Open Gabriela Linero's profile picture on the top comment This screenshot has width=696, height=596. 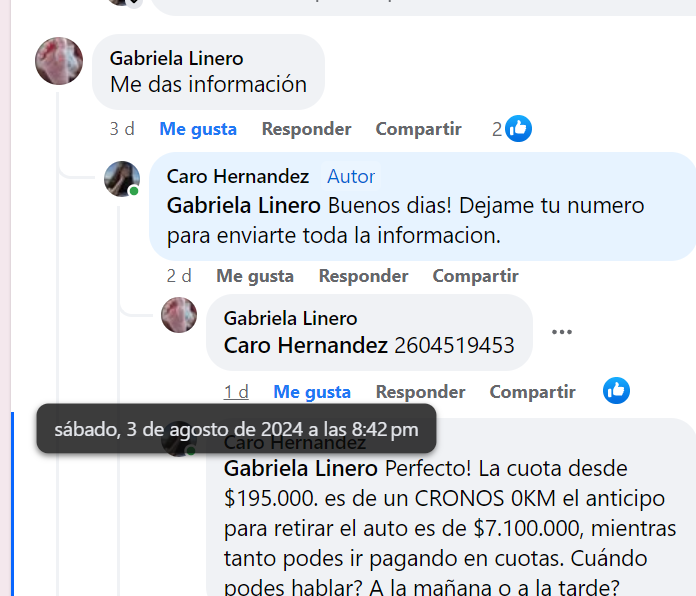click(59, 61)
